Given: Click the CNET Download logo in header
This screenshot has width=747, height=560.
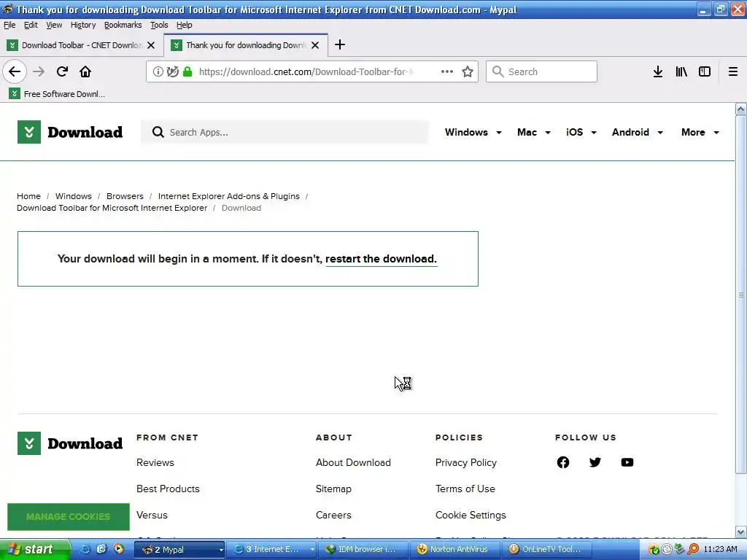Looking at the screenshot, I should click(x=70, y=132).
